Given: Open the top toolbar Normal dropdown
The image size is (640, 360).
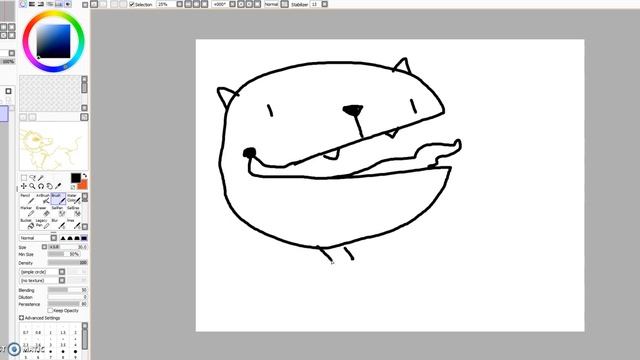Looking at the screenshot, I should tap(284, 4).
